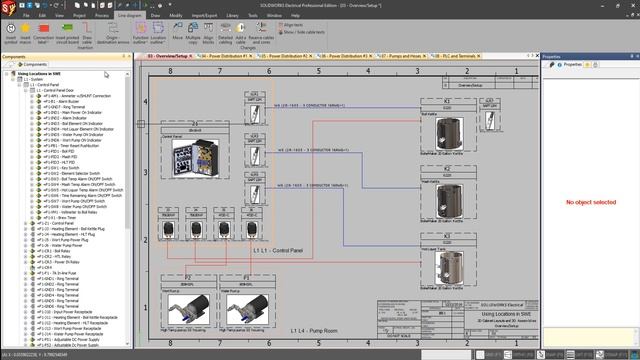640x360 pixels.
Task: Select =F1-CR2 - HTL Relay item
Action: coord(54,257)
